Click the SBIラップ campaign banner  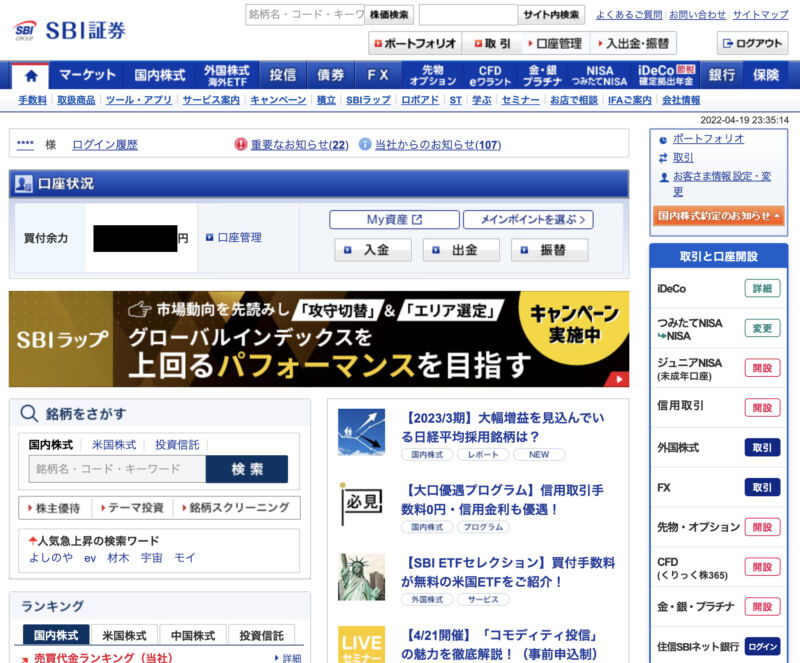[x=319, y=339]
